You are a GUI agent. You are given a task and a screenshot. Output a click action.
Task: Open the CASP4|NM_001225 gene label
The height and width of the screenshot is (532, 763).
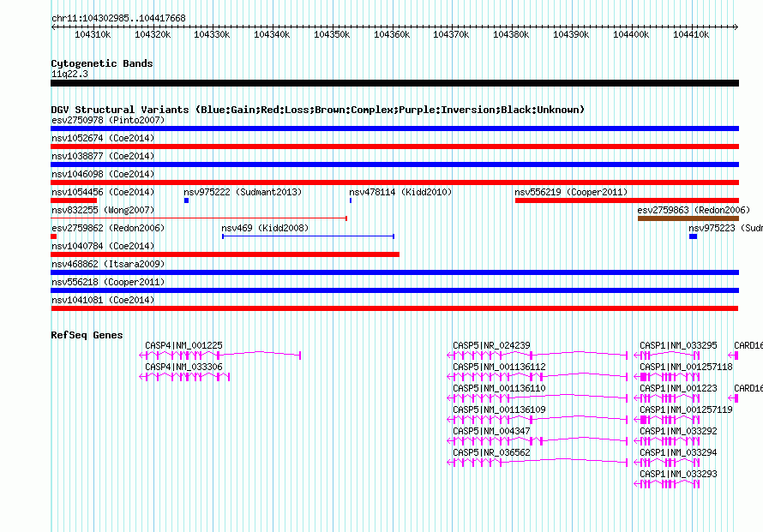[x=183, y=345]
